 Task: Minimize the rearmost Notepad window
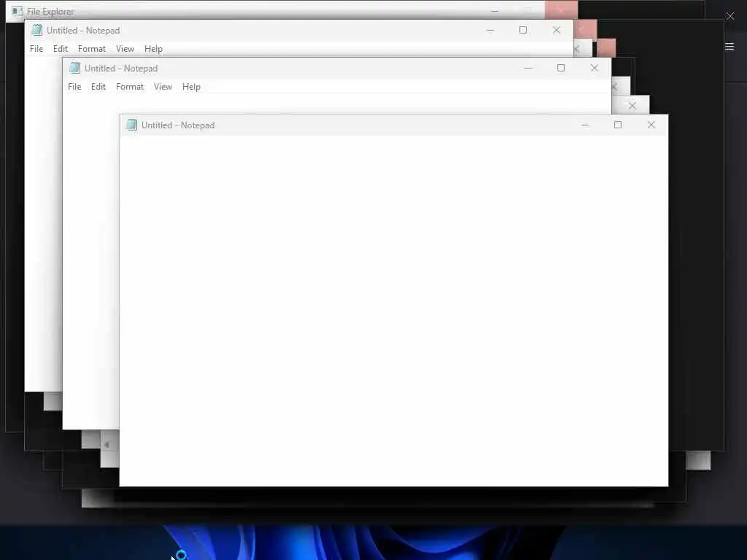pos(489,30)
